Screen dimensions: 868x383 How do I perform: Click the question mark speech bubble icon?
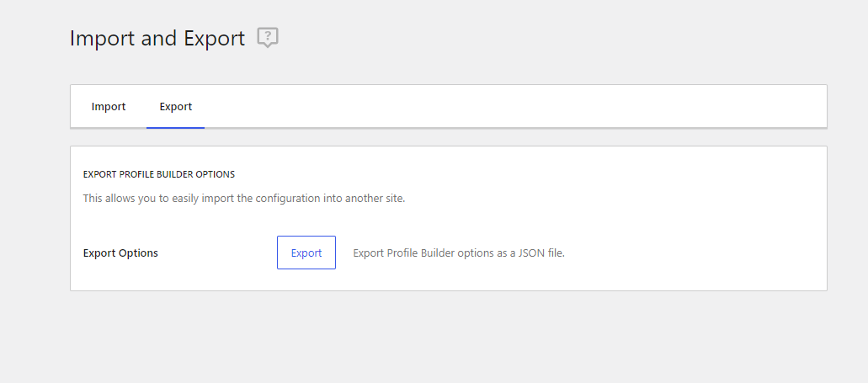pos(268,38)
